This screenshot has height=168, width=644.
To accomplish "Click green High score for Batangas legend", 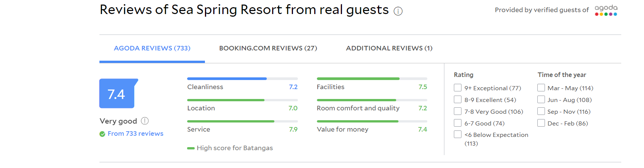I will (x=230, y=148).
